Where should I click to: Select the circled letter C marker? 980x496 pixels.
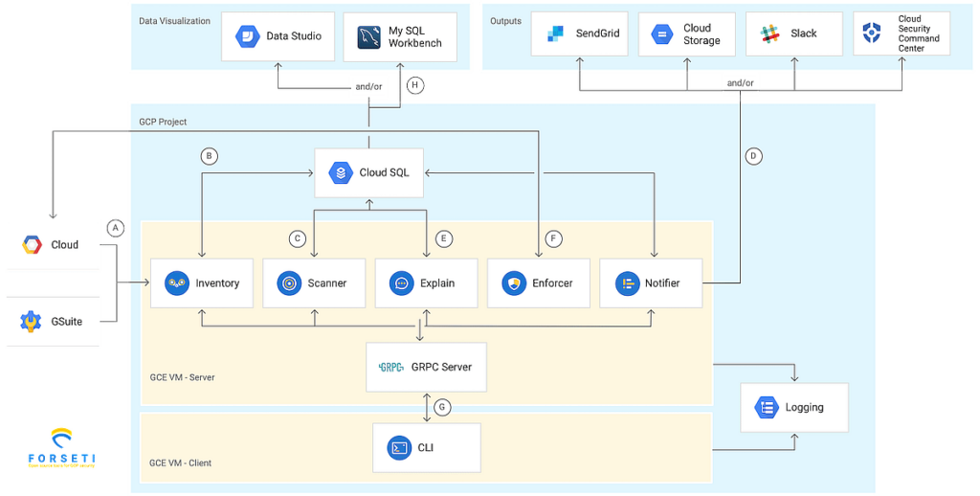pos(298,238)
